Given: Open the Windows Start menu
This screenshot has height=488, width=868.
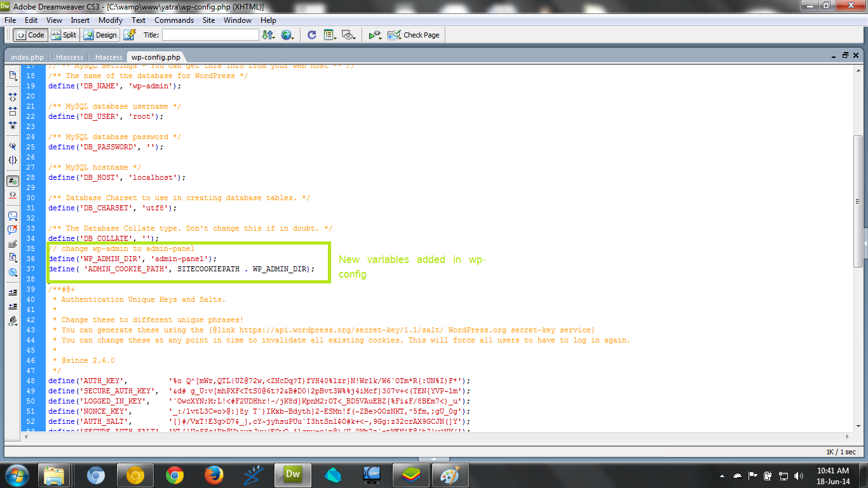Looking at the screenshot, I should click(x=17, y=475).
